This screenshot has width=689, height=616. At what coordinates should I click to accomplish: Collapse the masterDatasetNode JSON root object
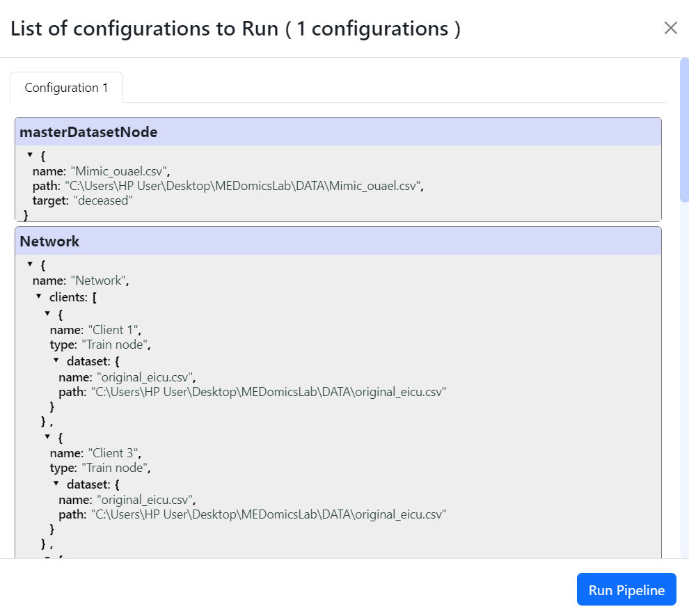click(30, 155)
